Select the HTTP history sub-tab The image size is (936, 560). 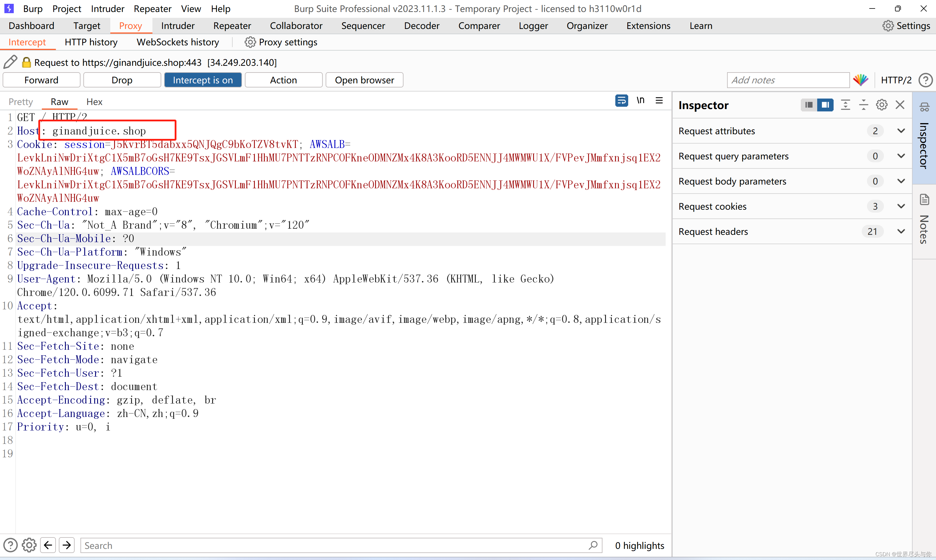click(91, 42)
